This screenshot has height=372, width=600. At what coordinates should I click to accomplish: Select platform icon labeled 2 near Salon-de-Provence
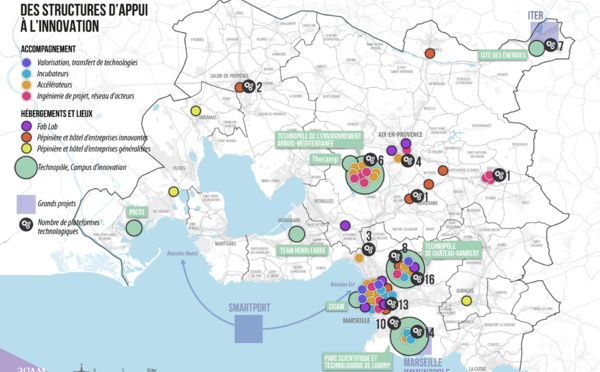click(249, 86)
